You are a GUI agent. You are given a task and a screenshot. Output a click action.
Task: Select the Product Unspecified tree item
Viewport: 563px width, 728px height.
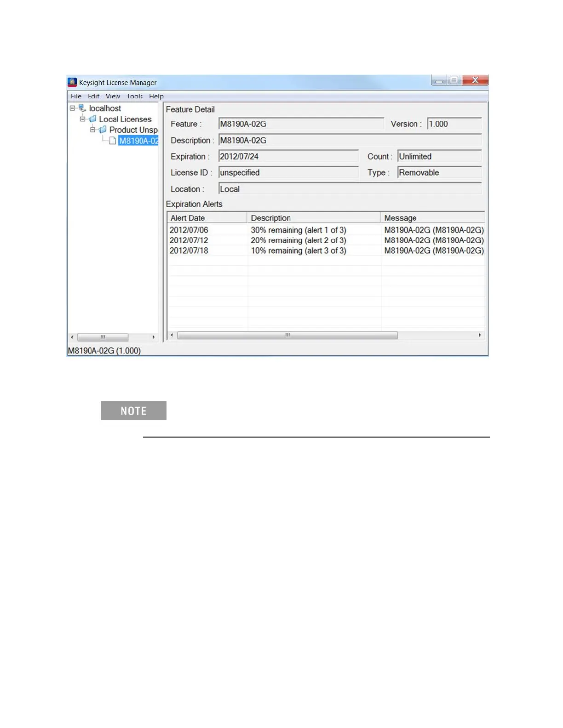point(133,130)
